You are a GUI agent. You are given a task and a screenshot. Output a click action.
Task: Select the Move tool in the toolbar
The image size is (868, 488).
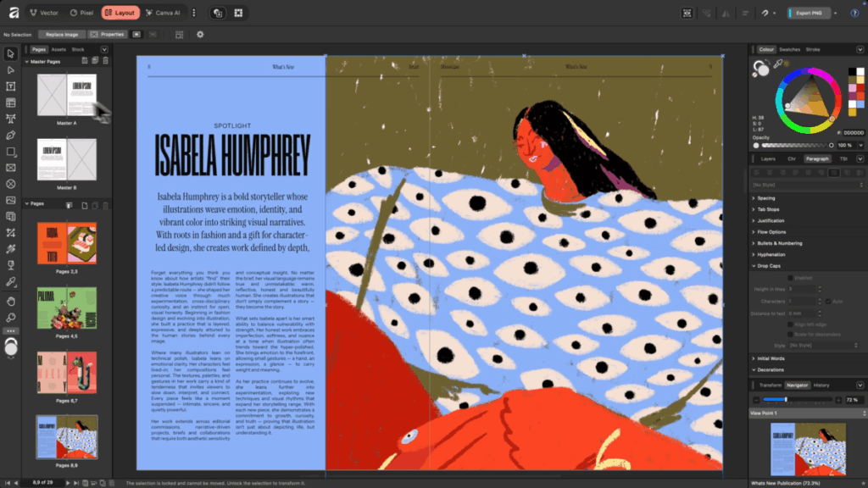[x=11, y=53]
